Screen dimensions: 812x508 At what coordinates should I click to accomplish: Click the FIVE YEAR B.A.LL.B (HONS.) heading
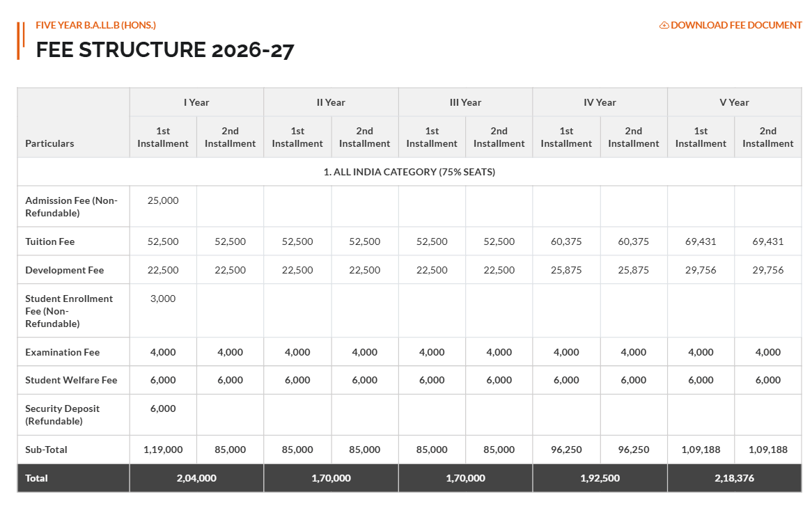(x=95, y=24)
